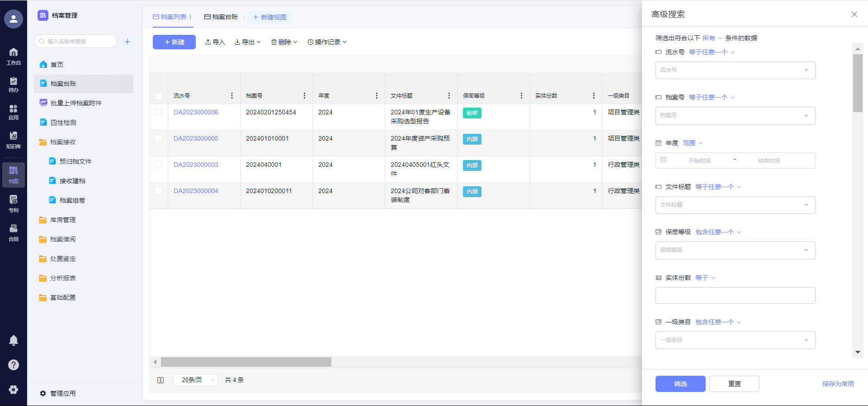The image size is (868, 406).
Task: Click the plus icon beside search box
Action: click(127, 42)
